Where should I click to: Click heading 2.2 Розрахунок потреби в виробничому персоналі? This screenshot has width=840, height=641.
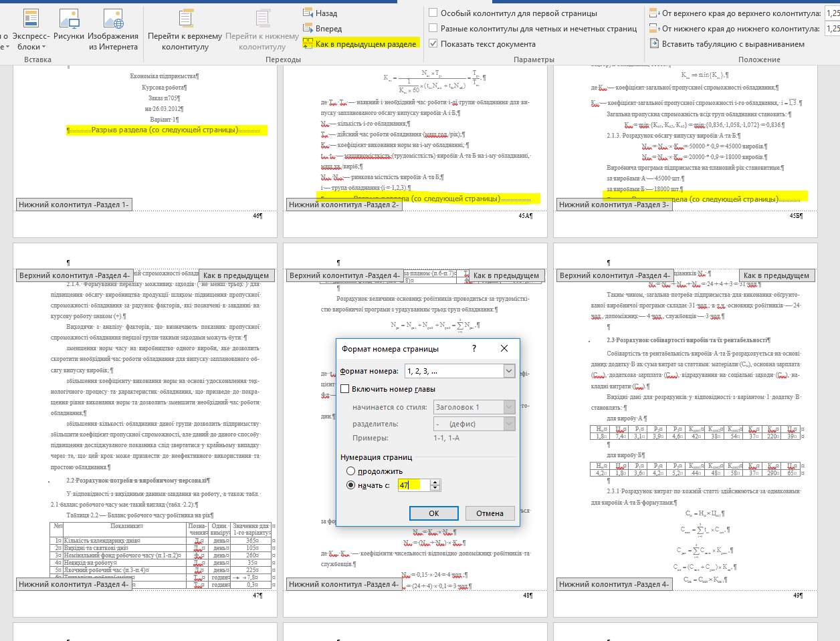tap(138, 480)
